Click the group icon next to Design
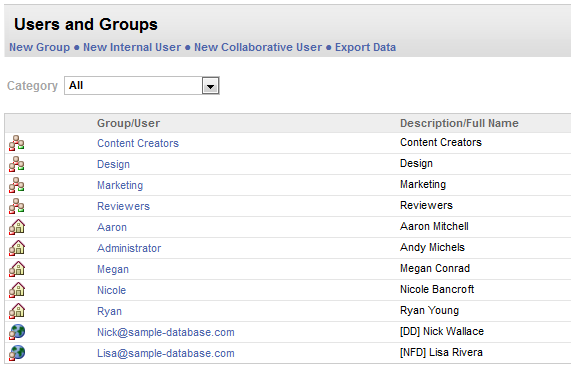 (x=17, y=164)
